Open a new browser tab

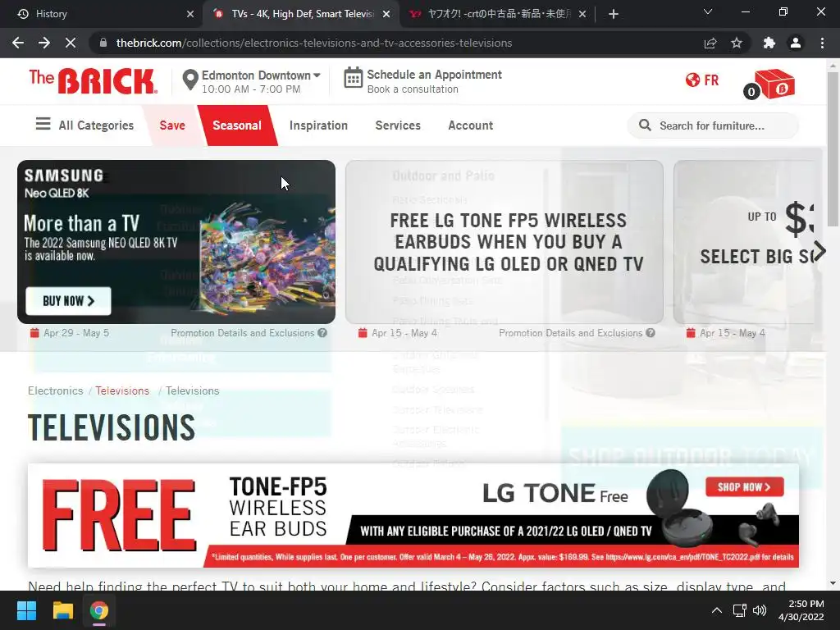coord(614,14)
